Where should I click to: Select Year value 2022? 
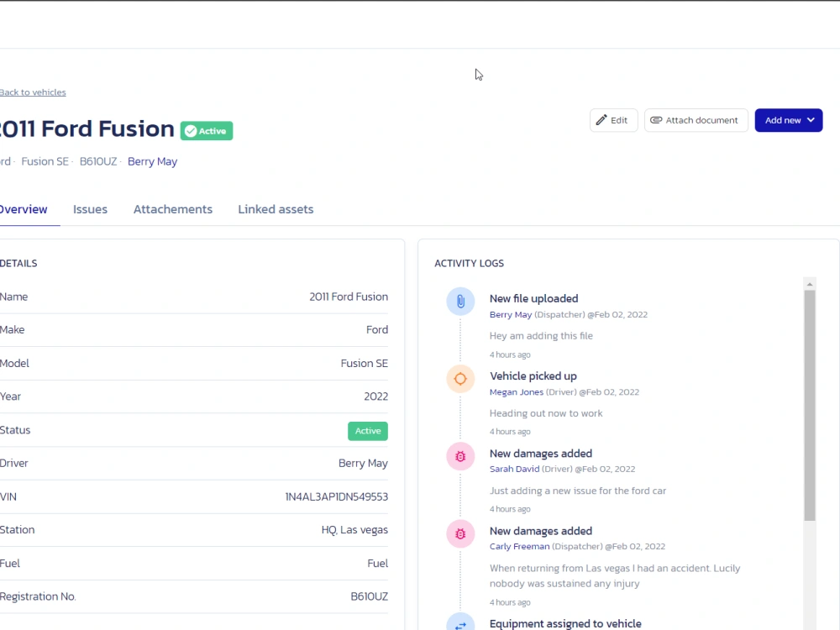tap(376, 396)
